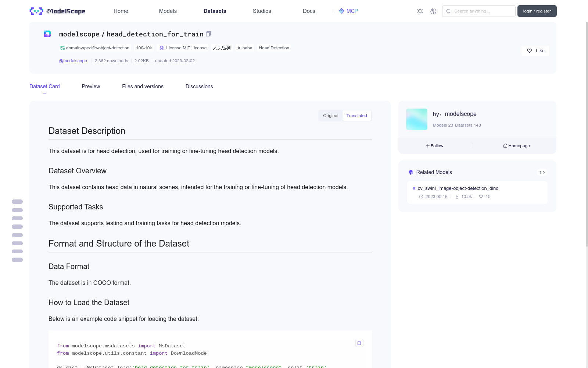This screenshot has width=588, height=368.
Task: Go to next Related Models page
Action: coord(542,172)
